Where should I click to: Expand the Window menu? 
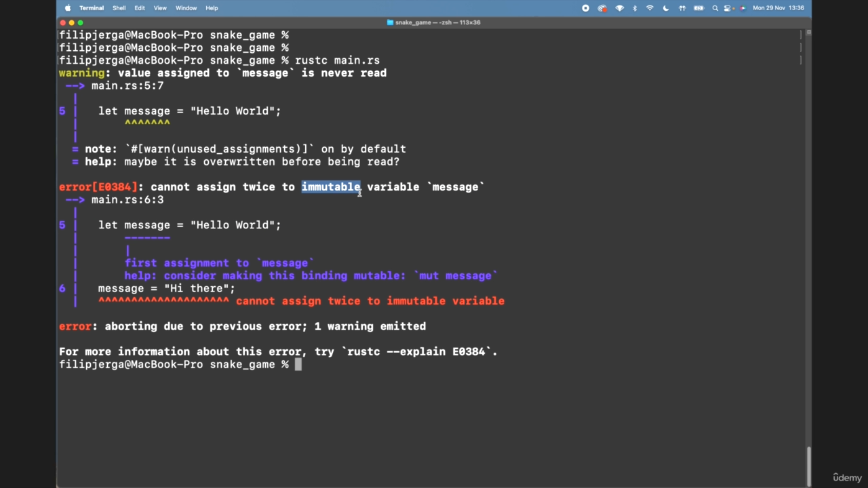point(186,8)
